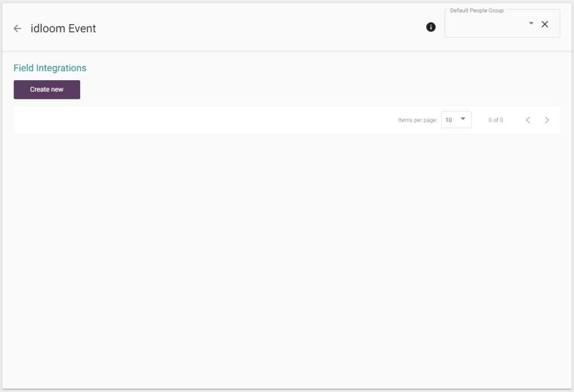This screenshot has width=574, height=392.
Task: Select the items per page value 10
Action: click(449, 120)
